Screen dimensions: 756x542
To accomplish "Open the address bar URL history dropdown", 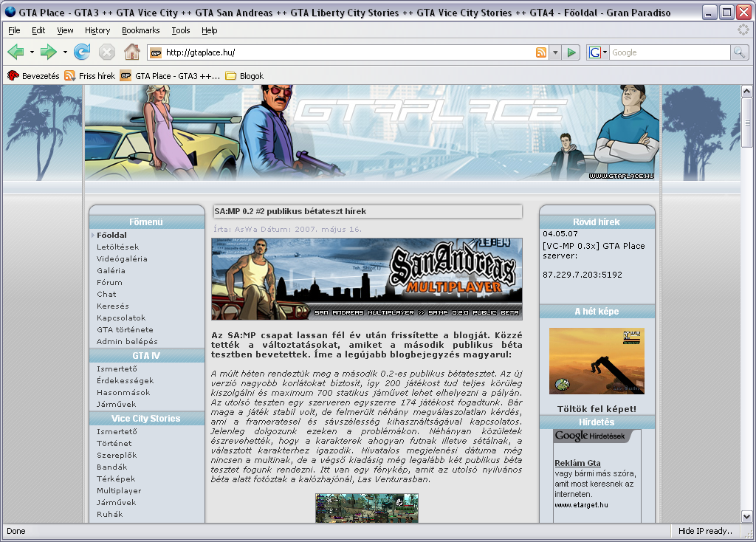I will [555, 52].
